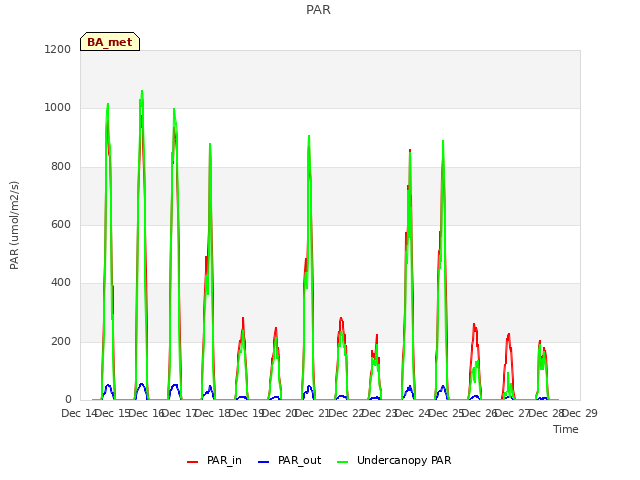Click the Dec 24-25 green peak tip
Screen dimensions: 640x480
click(x=443, y=141)
